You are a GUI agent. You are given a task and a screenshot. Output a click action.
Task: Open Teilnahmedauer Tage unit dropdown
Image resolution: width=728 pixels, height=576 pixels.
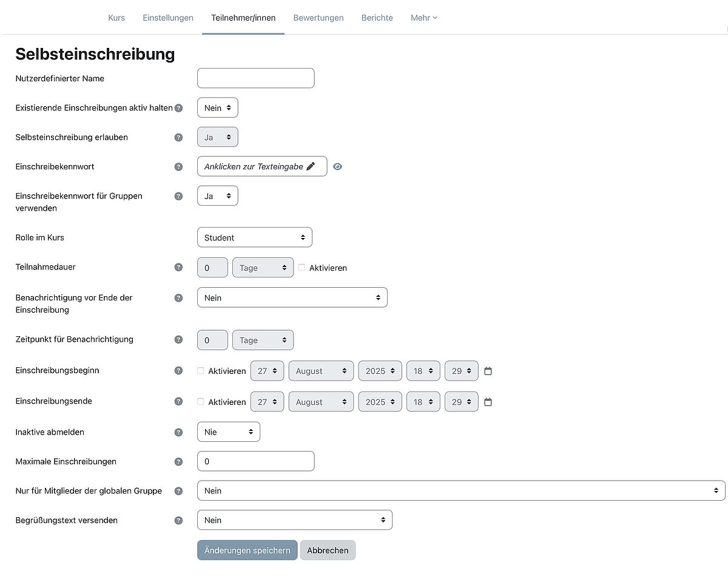click(263, 268)
